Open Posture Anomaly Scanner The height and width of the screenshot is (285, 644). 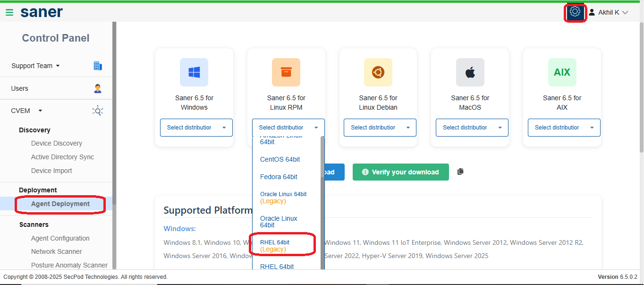point(69,265)
